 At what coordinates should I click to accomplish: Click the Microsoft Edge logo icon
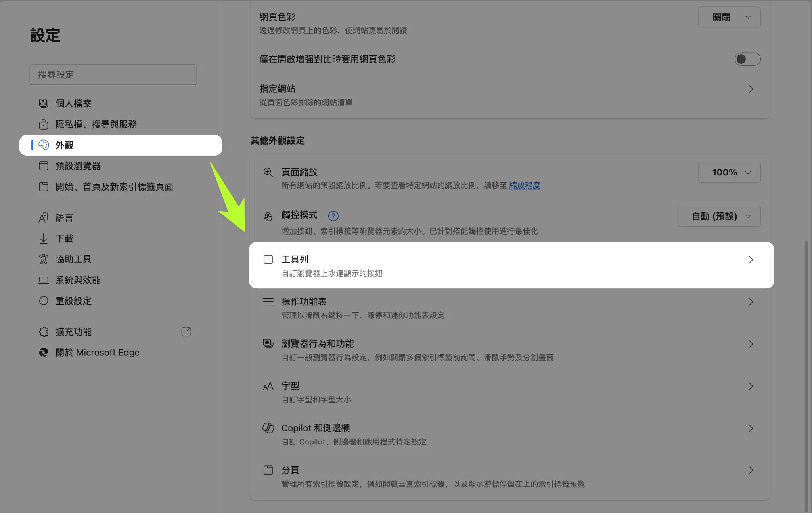coord(44,353)
